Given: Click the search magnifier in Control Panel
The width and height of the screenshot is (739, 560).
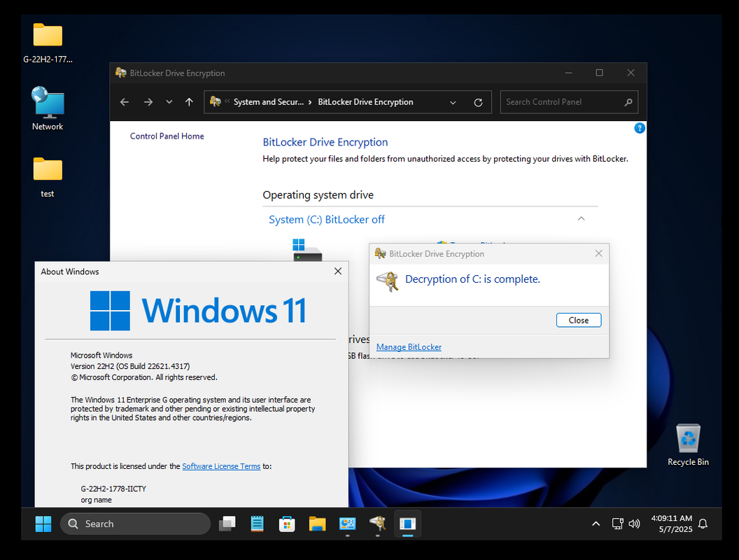Looking at the screenshot, I should pyautogui.click(x=628, y=101).
